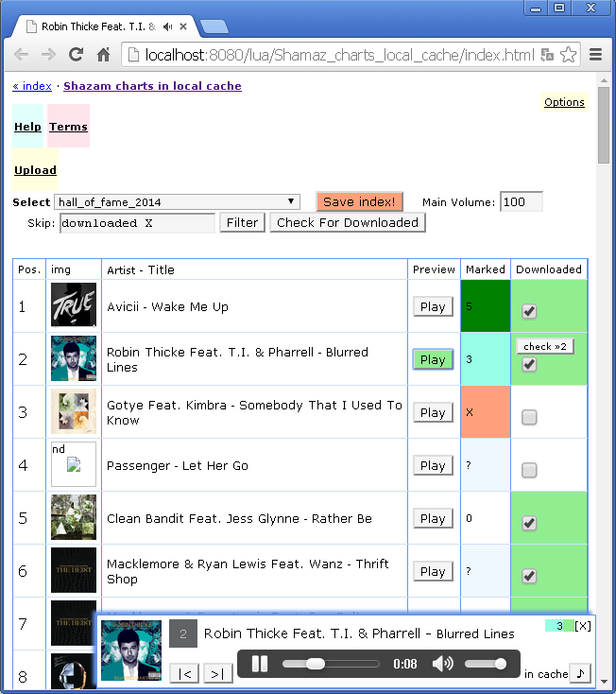
Task: Skip to next track button >|
Action: 217,674
